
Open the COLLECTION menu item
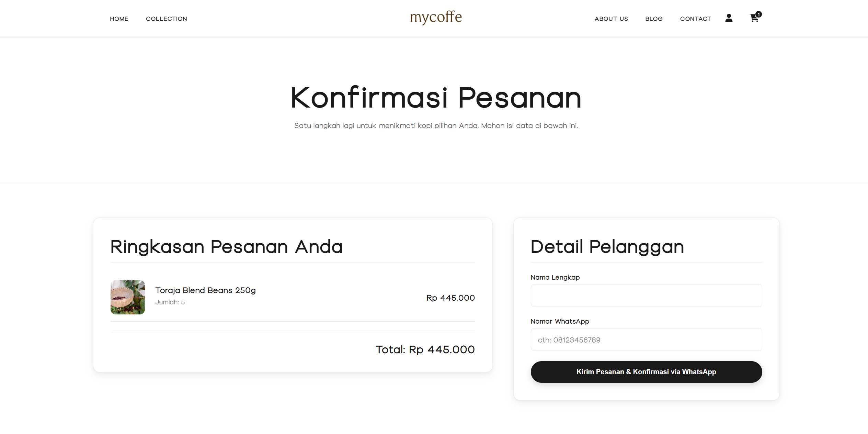pos(166,19)
